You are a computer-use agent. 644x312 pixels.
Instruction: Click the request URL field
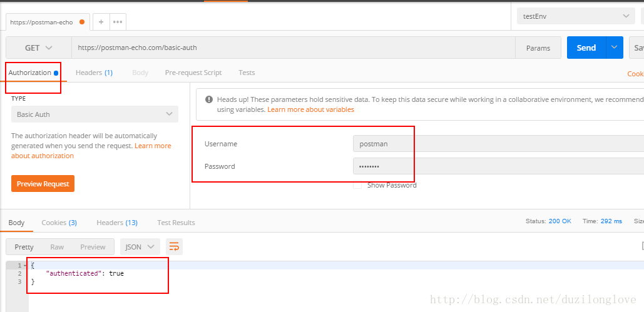point(294,48)
